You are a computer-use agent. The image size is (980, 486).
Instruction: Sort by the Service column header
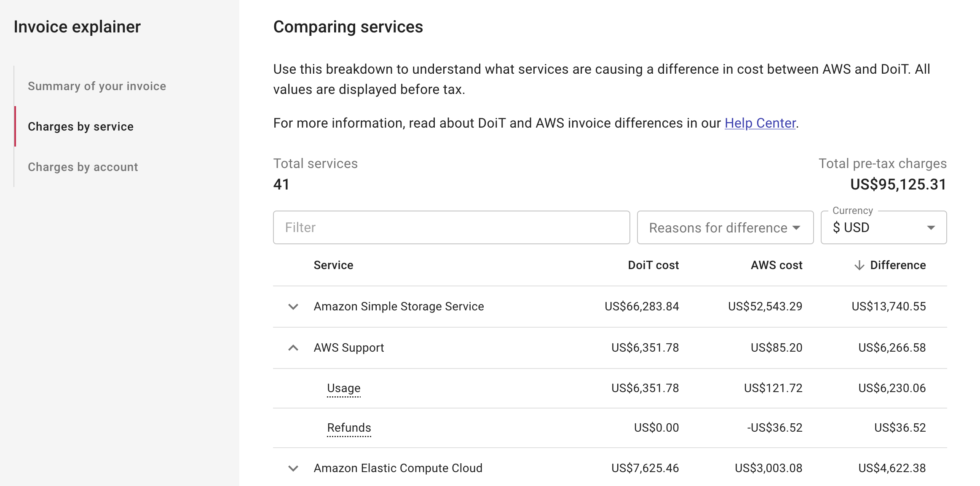[333, 265]
